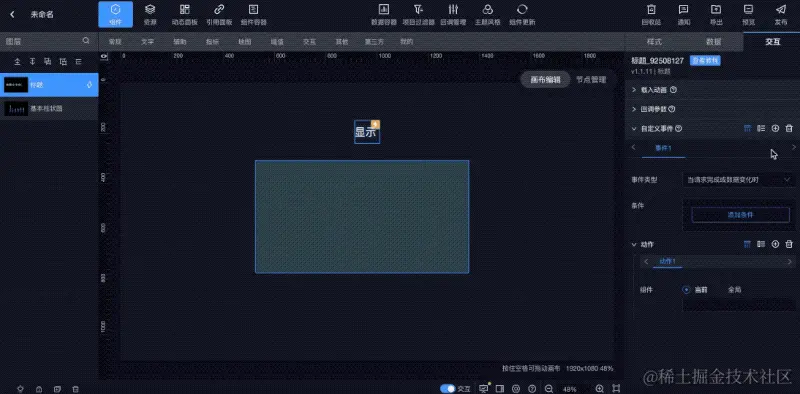800x394 pixels.
Task: Open the 回收站 recycle bin
Action: point(651,14)
